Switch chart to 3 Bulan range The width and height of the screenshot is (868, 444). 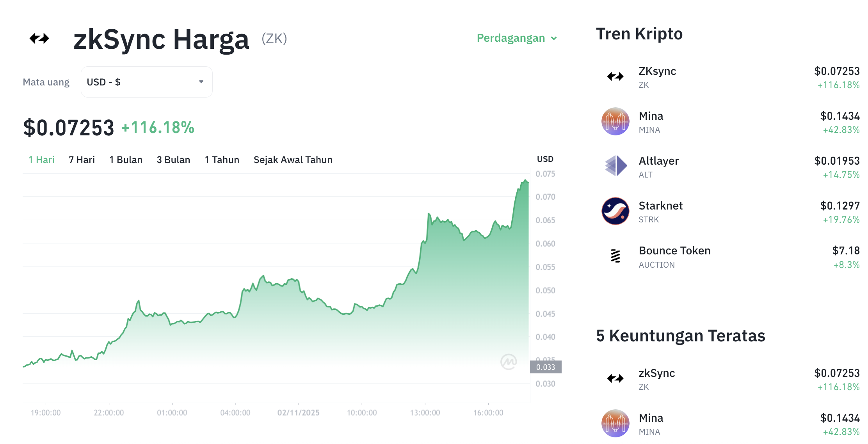pos(173,159)
